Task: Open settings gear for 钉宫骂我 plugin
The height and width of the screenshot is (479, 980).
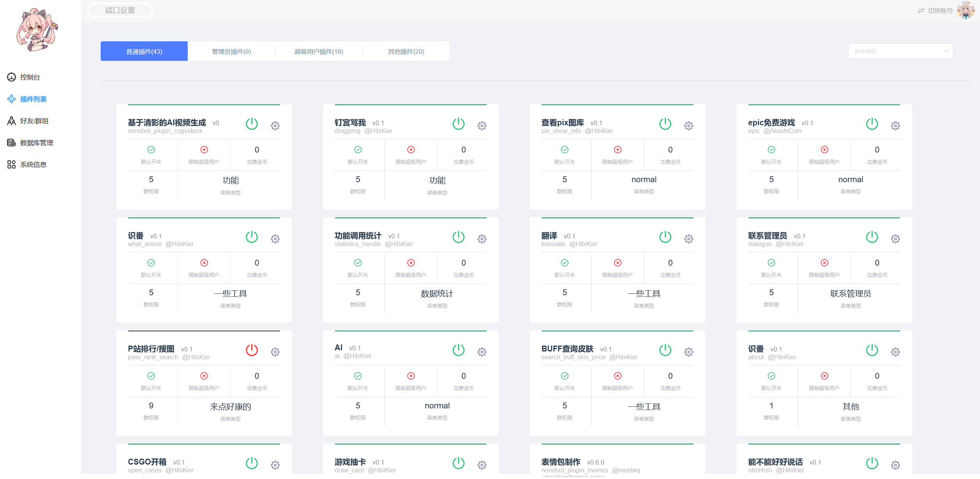Action: [482, 126]
